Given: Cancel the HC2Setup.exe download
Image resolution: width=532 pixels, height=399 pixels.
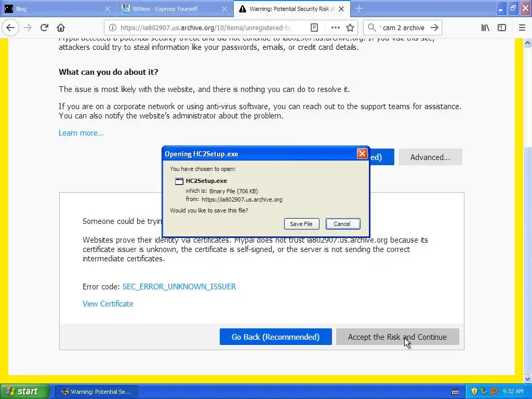Looking at the screenshot, I should pyautogui.click(x=343, y=224).
